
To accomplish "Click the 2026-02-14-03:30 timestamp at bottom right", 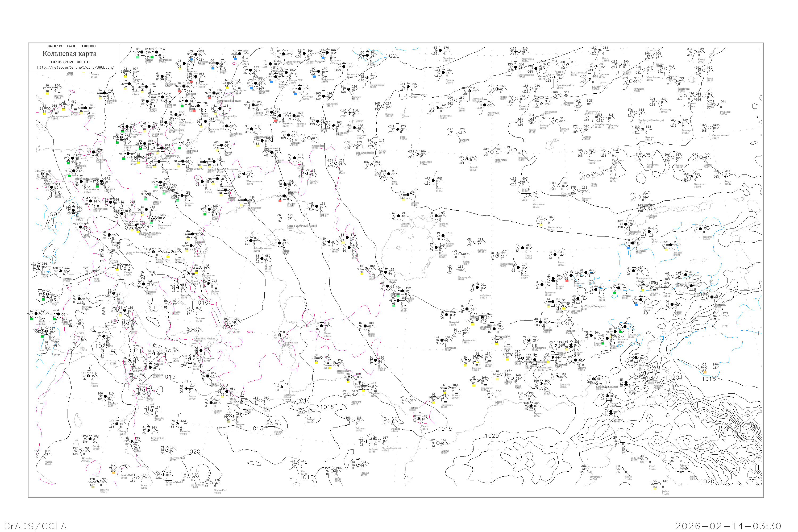I will pyautogui.click(x=728, y=526).
